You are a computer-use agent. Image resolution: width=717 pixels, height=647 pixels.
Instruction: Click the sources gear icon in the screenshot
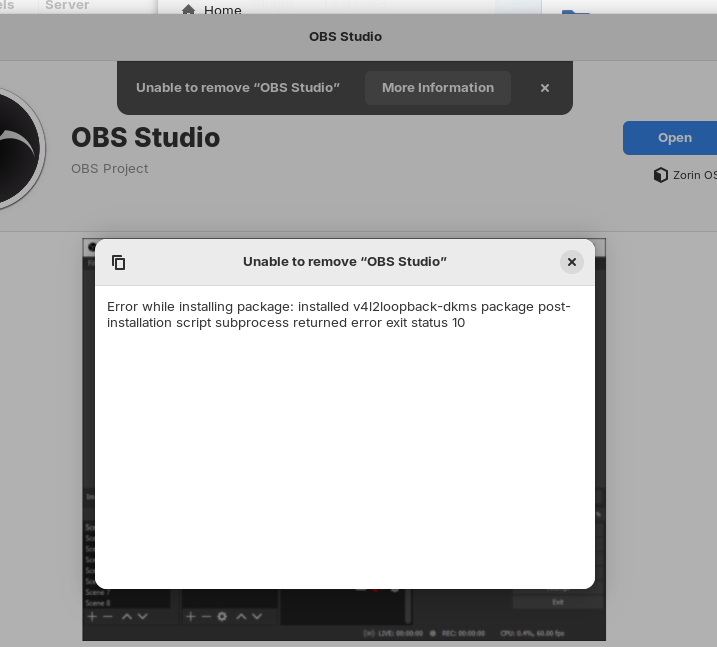222,617
